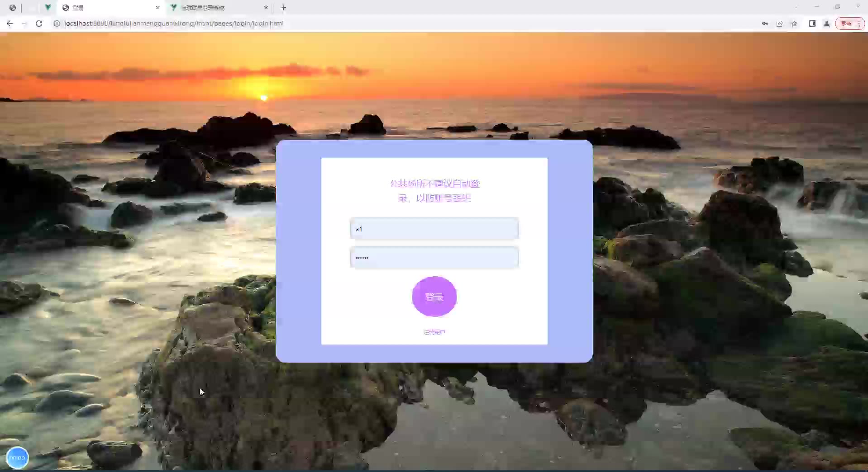
Task: Select the 登录 tab
Action: (x=111, y=8)
